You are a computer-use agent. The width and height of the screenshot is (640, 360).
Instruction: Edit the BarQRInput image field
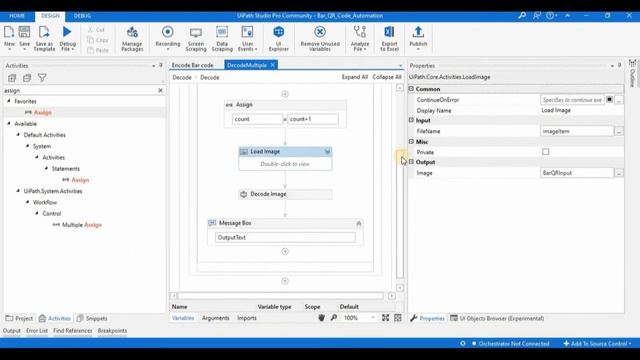577,173
